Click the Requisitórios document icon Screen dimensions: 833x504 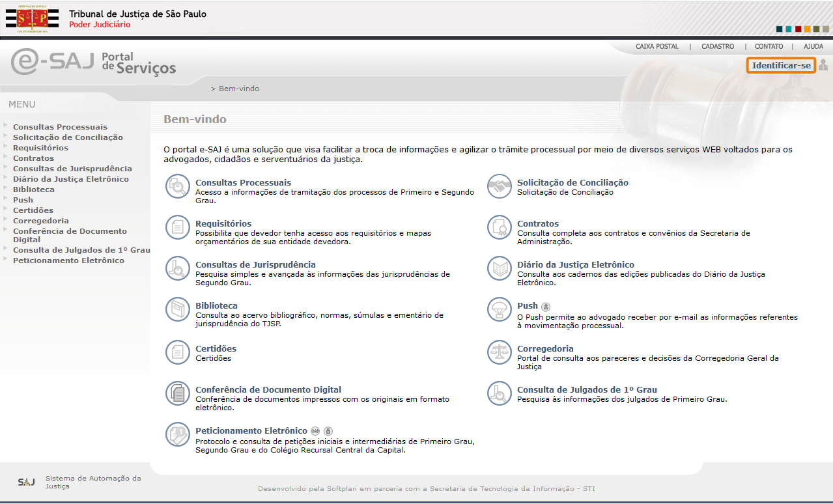coord(177,227)
